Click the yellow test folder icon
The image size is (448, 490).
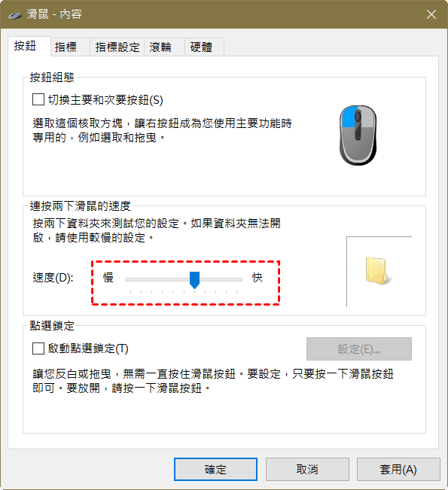(378, 271)
